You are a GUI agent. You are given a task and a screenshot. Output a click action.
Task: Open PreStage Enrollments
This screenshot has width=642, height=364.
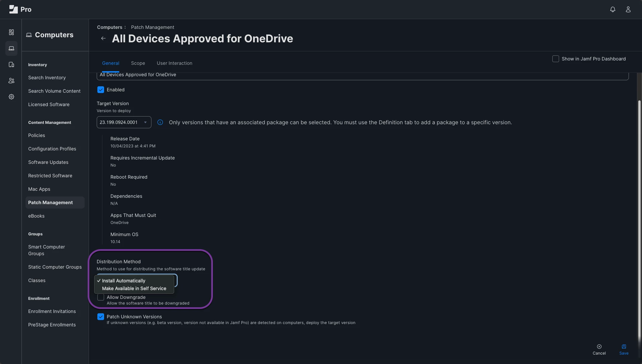pyautogui.click(x=52, y=325)
